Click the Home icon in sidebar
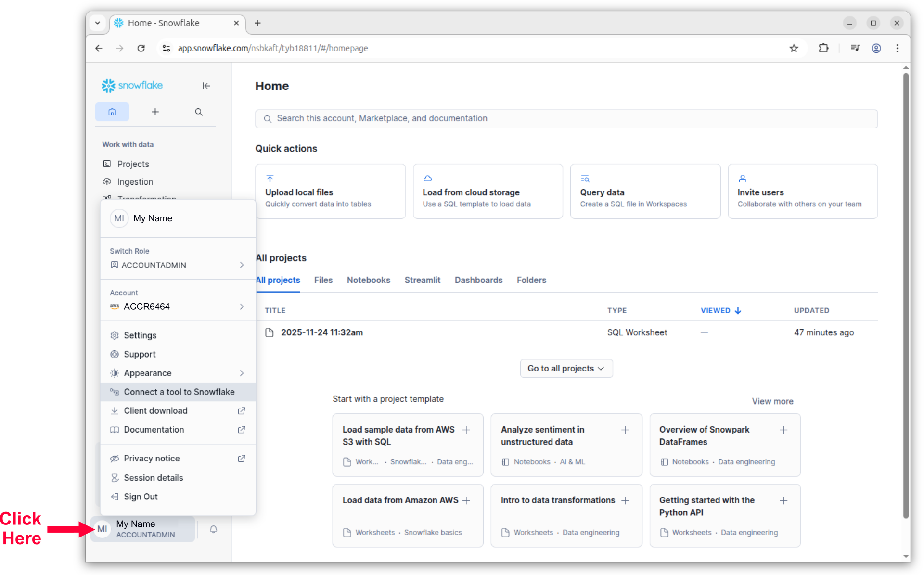The image size is (924, 575). [x=112, y=112]
